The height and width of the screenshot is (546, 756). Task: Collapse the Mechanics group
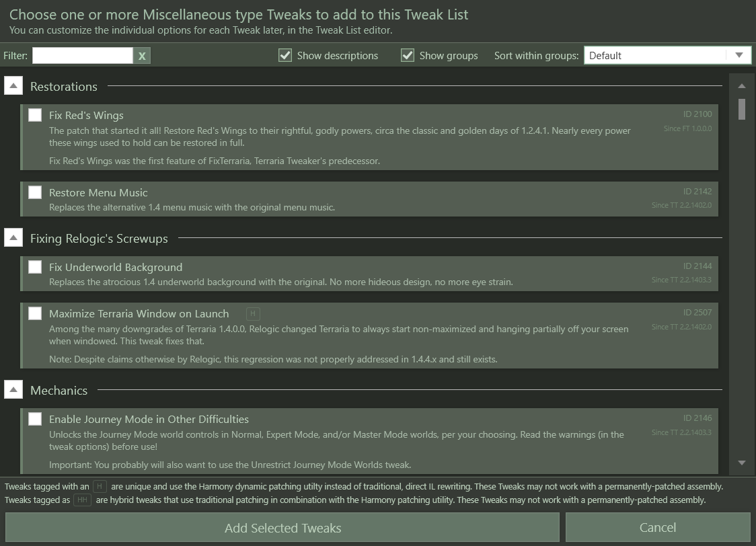click(13, 390)
